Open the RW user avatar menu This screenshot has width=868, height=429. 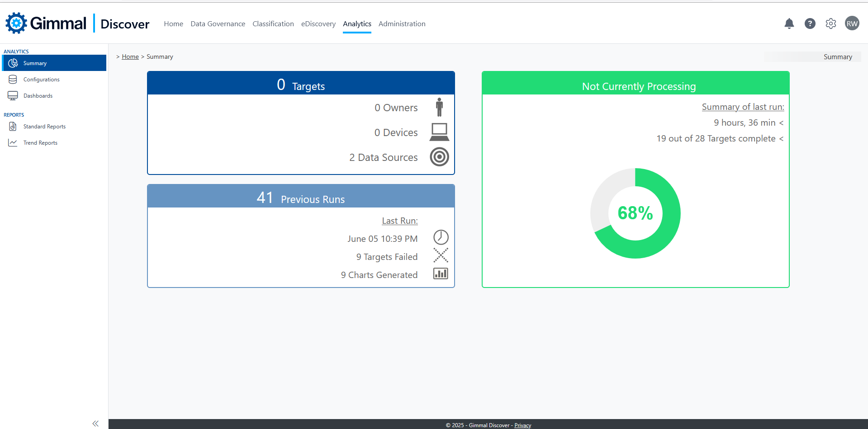coord(852,24)
